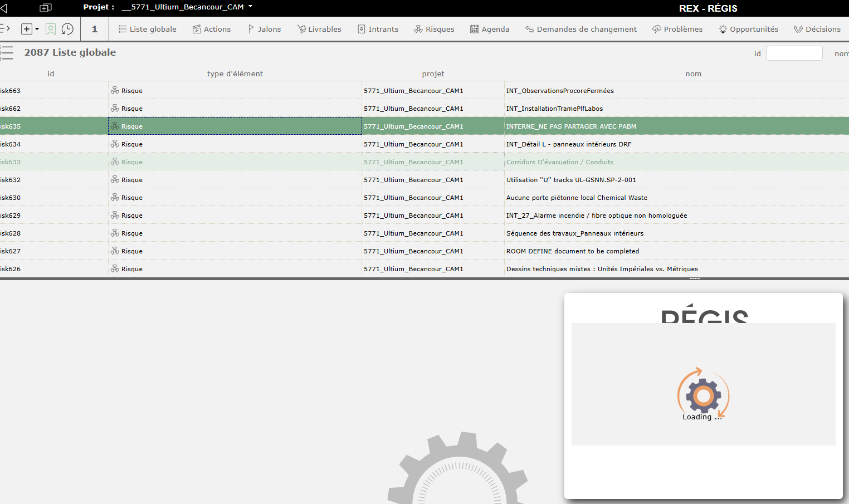
Task: Open the Risques tab
Action: point(434,29)
